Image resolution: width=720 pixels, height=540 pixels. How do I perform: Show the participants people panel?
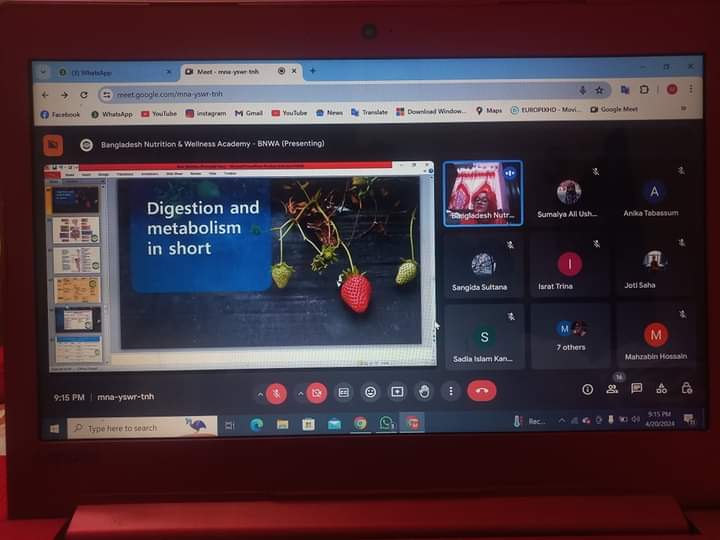point(612,389)
